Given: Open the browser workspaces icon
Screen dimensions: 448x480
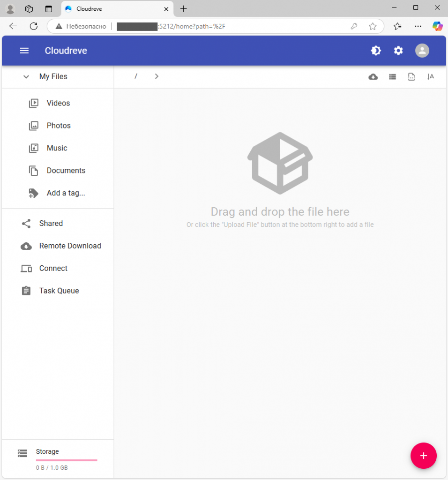Looking at the screenshot, I should coord(29,9).
